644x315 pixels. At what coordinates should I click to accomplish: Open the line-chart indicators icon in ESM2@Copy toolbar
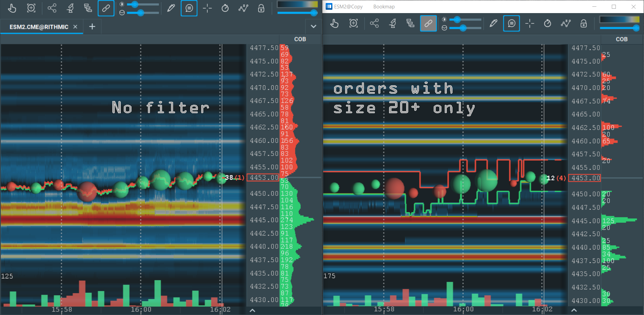click(566, 23)
